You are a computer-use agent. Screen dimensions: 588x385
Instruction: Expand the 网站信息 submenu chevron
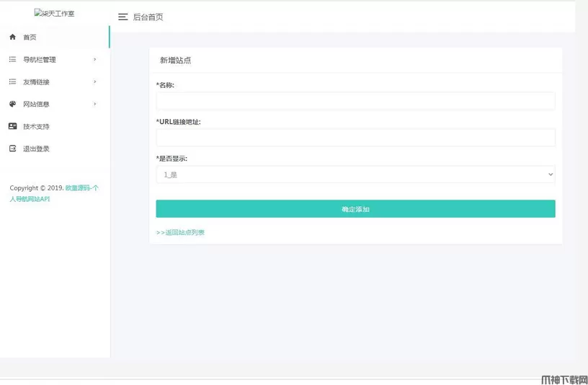tap(95, 104)
